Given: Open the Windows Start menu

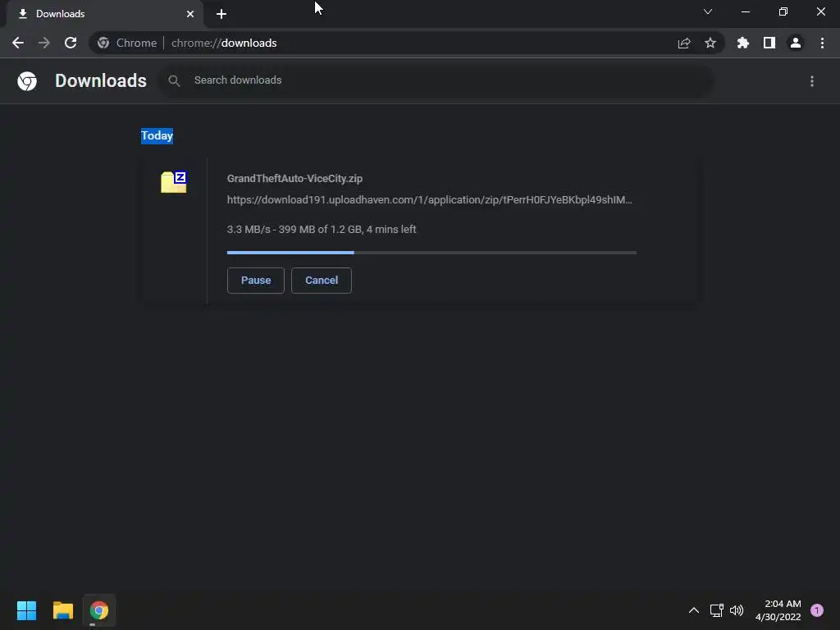Looking at the screenshot, I should pos(27,610).
